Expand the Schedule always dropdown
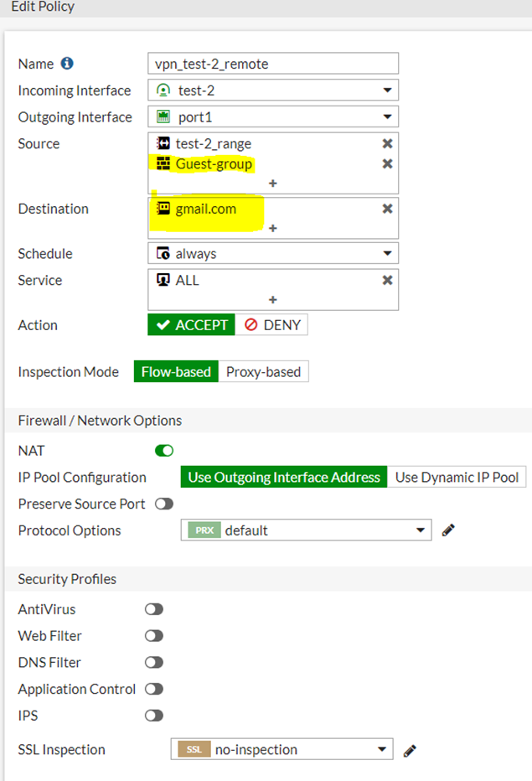 click(x=272, y=253)
